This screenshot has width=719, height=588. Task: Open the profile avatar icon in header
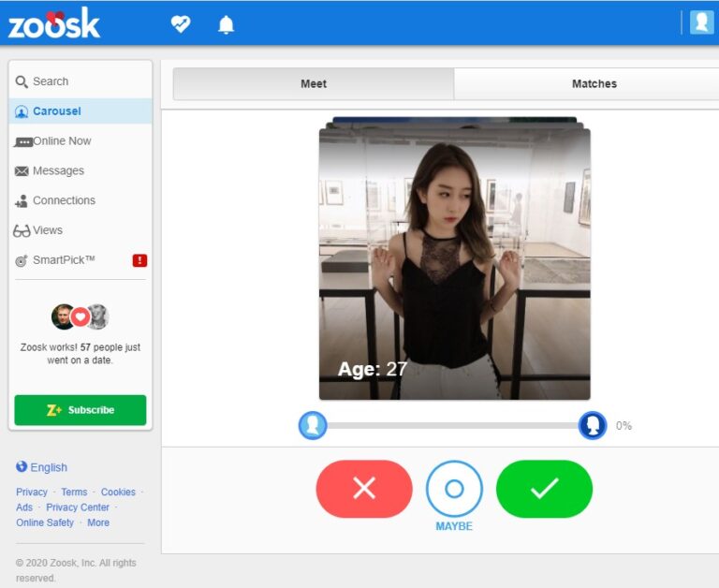[701, 22]
